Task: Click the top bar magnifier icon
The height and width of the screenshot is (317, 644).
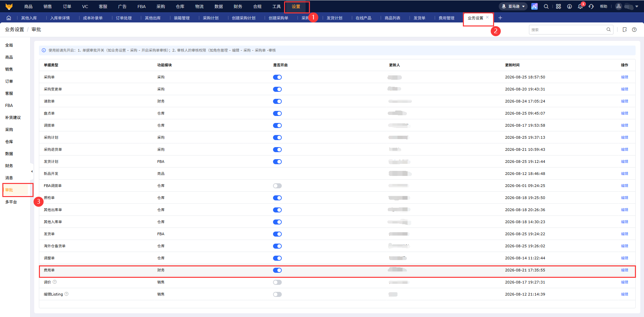Action: click(546, 6)
